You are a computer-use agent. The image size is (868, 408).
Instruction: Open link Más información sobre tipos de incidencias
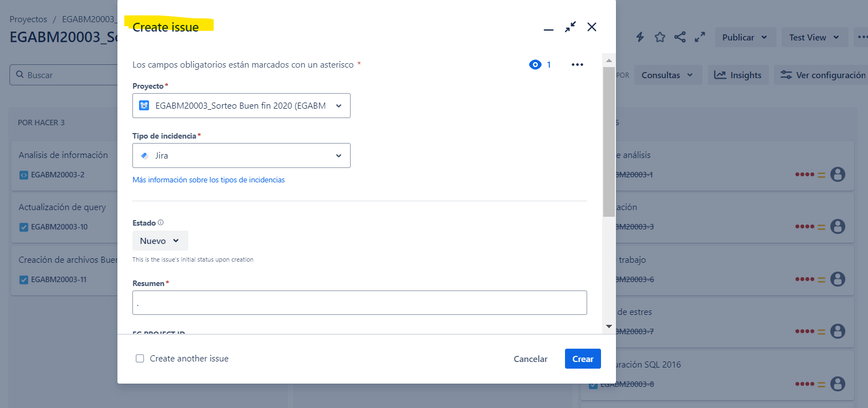tap(208, 180)
